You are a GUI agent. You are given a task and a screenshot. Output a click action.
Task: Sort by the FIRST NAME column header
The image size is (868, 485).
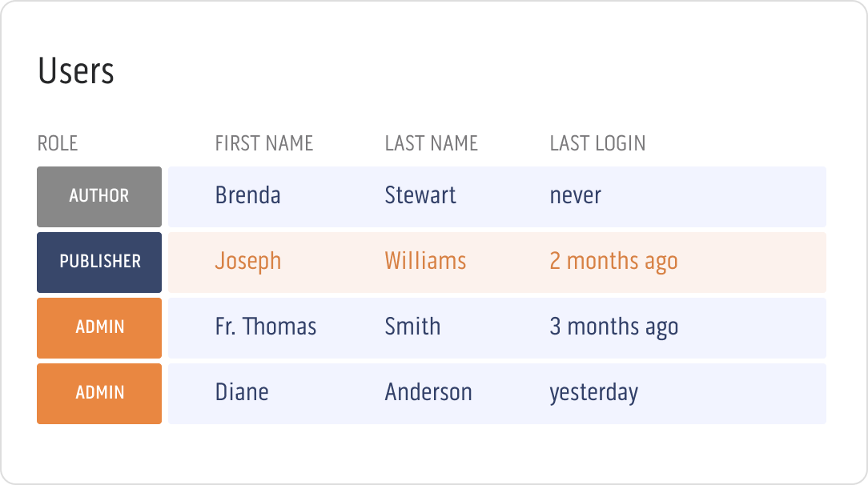264,143
